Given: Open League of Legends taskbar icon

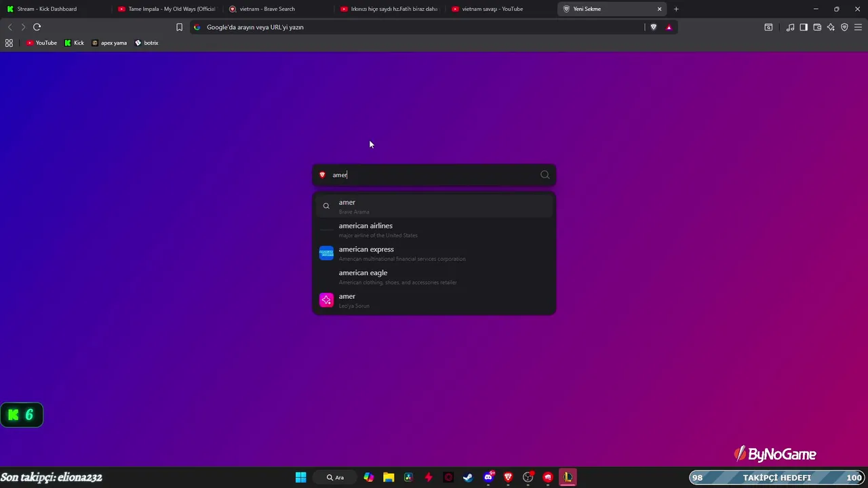Looking at the screenshot, I should click(x=568, y=477).
